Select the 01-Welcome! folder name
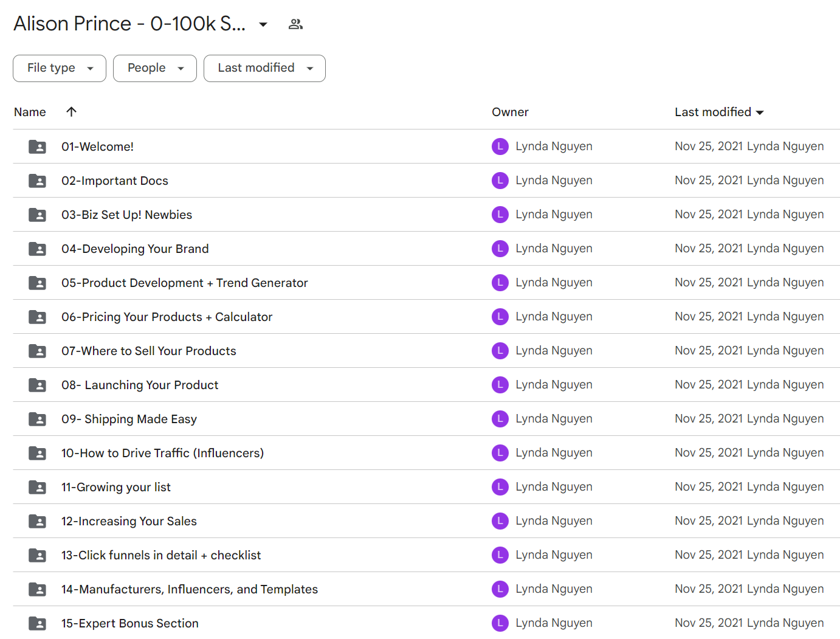840x639 pixels. (97, 147)
